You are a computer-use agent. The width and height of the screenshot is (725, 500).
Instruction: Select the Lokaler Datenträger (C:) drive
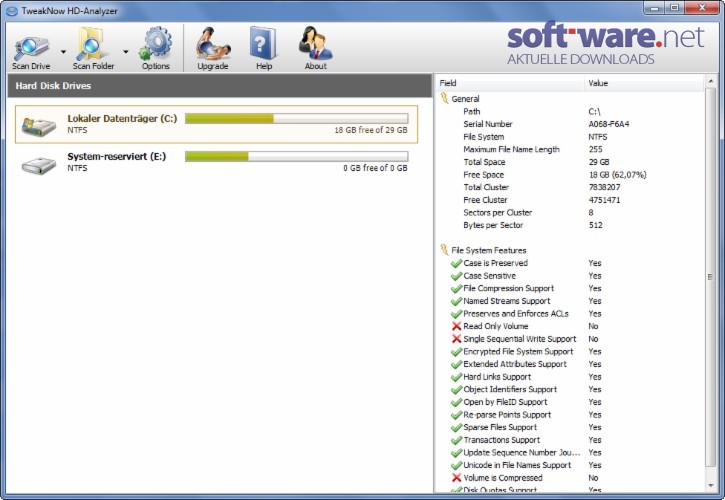click(x=216, y=124)
